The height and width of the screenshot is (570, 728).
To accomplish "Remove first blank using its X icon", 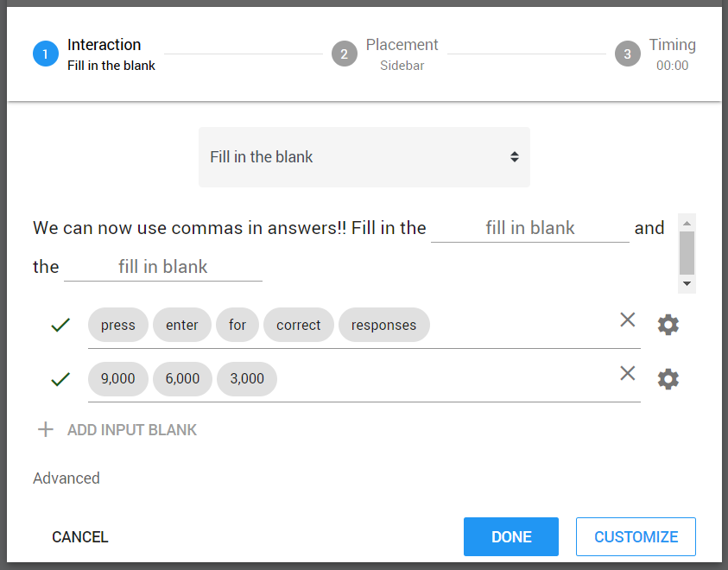I will click(627, 320).
